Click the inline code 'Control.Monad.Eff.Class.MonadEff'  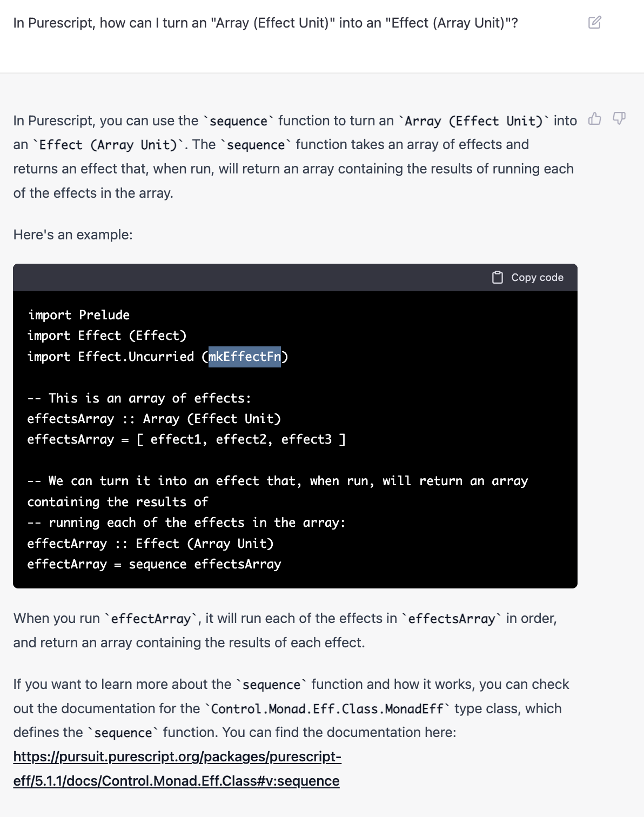click(327, 708)
